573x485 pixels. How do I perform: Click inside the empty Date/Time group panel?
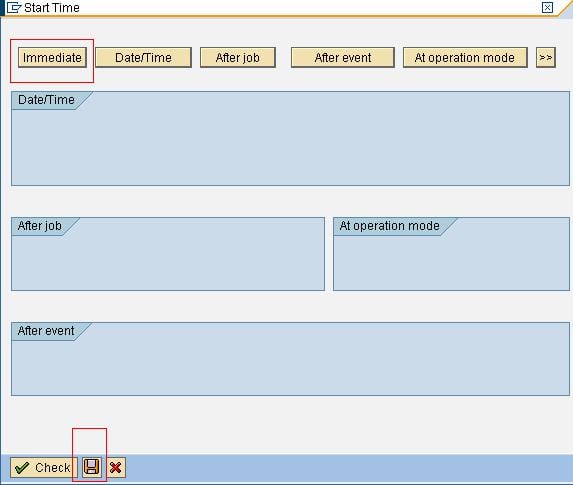coord(291,146)
